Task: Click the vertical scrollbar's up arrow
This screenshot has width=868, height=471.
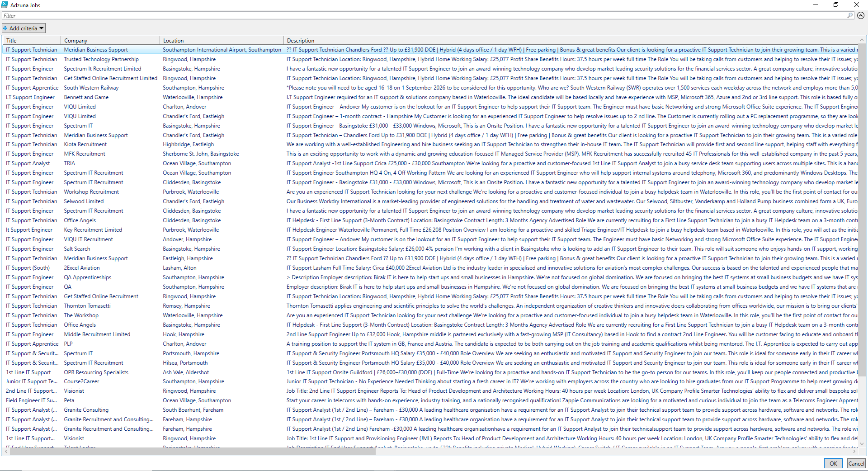Action: pyautogui.click(x=862, y=40)
